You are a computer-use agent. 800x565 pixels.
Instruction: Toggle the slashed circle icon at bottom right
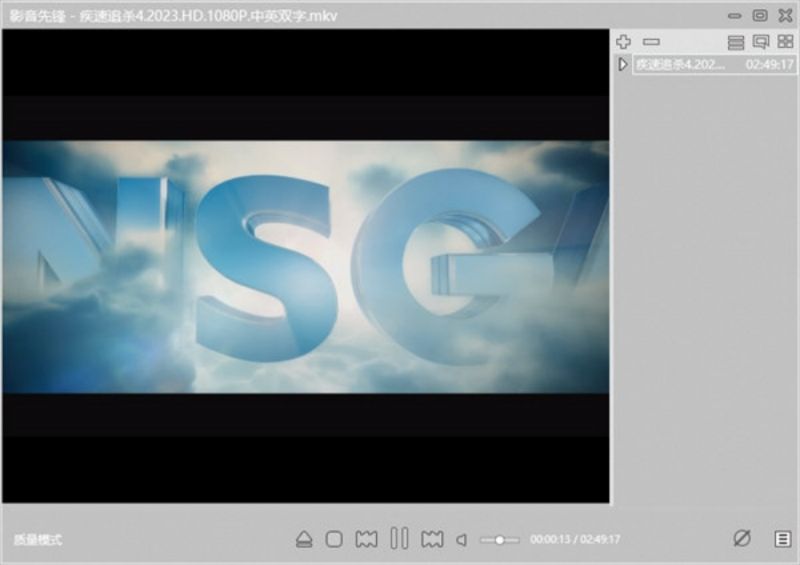click(x=742, y=538)
